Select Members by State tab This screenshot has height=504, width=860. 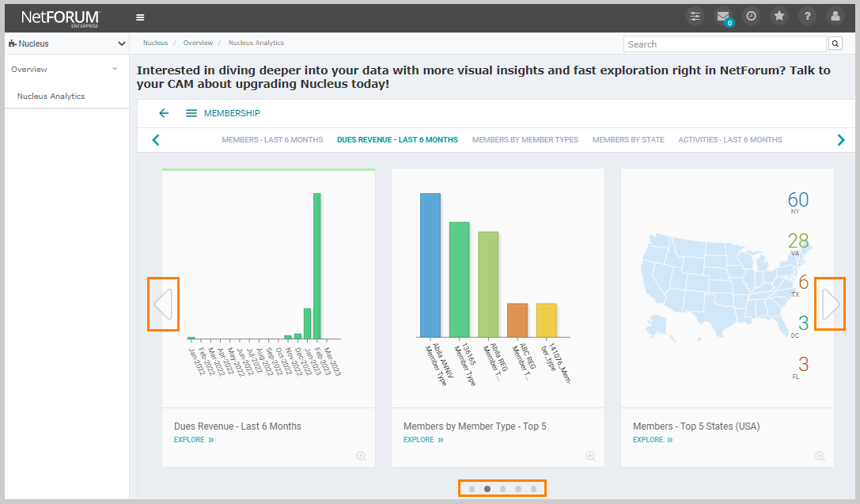(x=628, y=140)
